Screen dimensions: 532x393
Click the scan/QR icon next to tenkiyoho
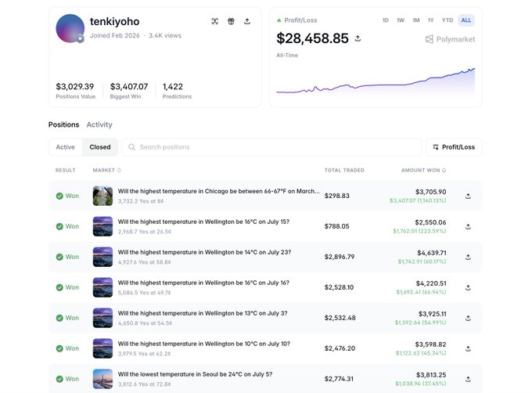[215, 21]
